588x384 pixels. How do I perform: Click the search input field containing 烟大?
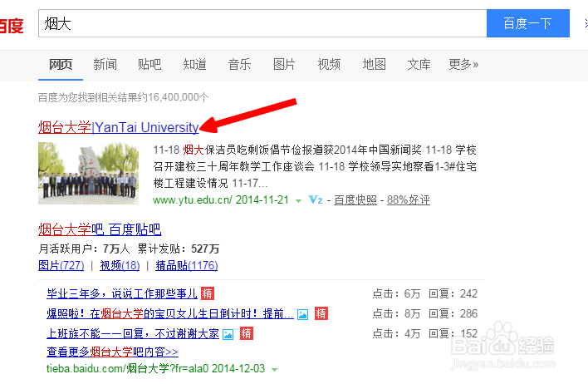262,23
